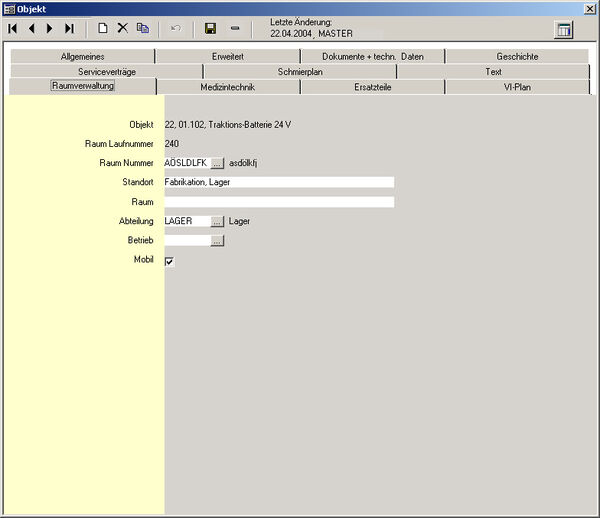Viewport: 600px width, 518px height.
Task: Click the empty Raum input field
Action: [279, 202]
